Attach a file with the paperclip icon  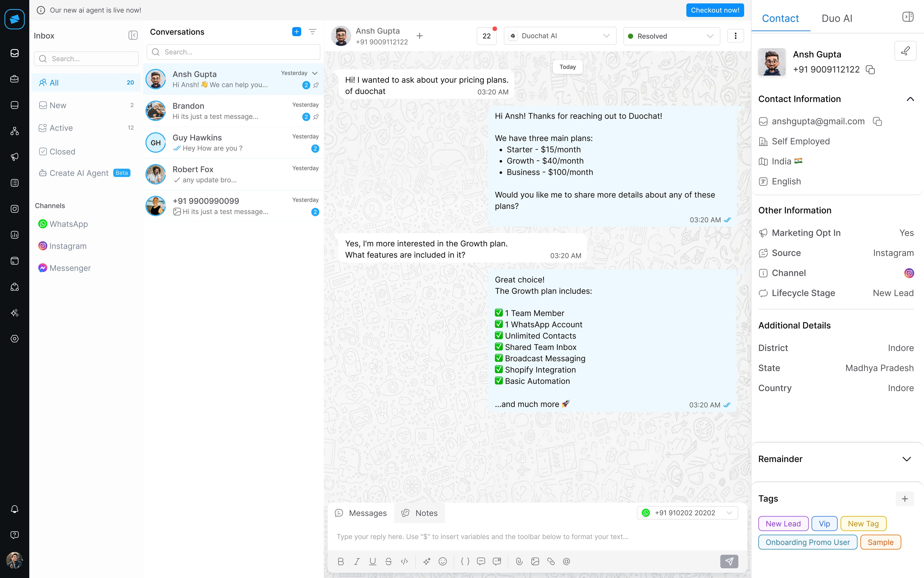[x=519, y=561]
